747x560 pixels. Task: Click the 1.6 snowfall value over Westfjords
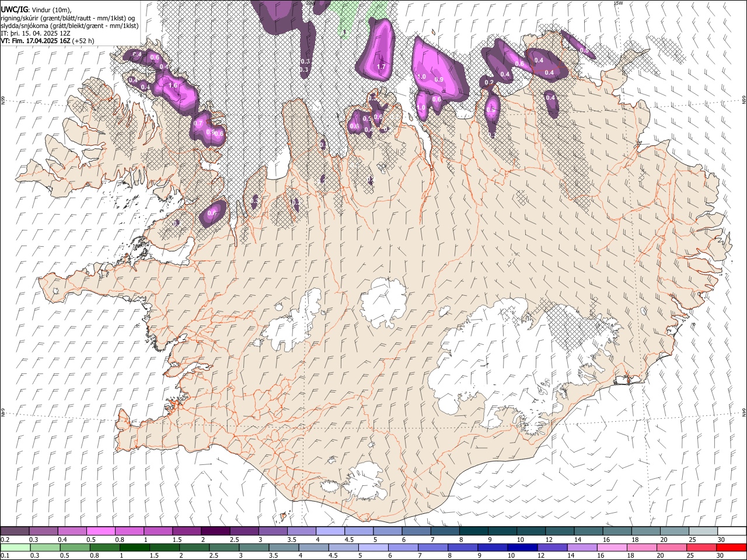172,85
